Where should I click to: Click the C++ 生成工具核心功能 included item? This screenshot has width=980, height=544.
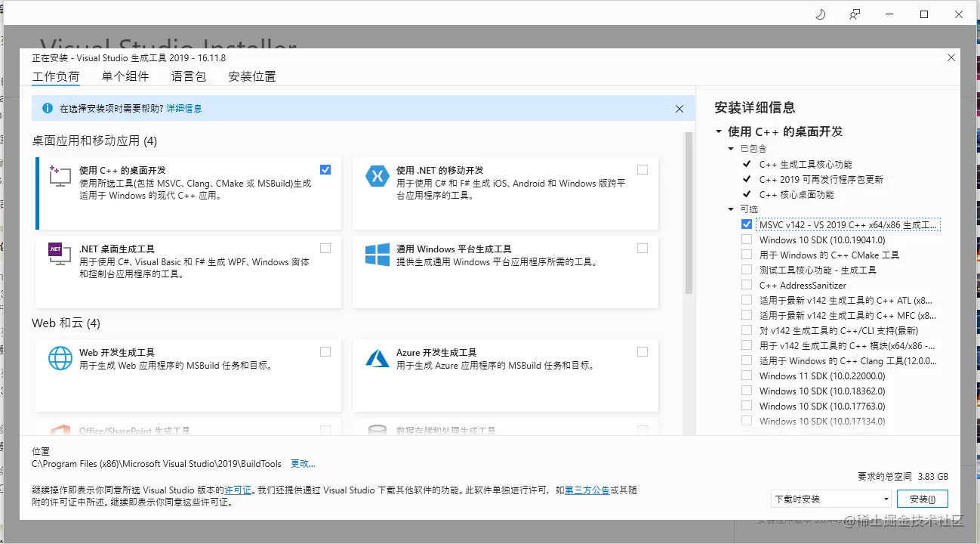[x=806, y=164]
